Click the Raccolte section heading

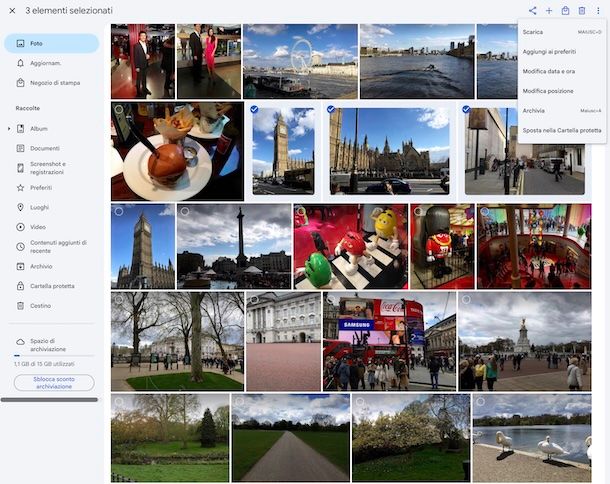coord(28,108)
